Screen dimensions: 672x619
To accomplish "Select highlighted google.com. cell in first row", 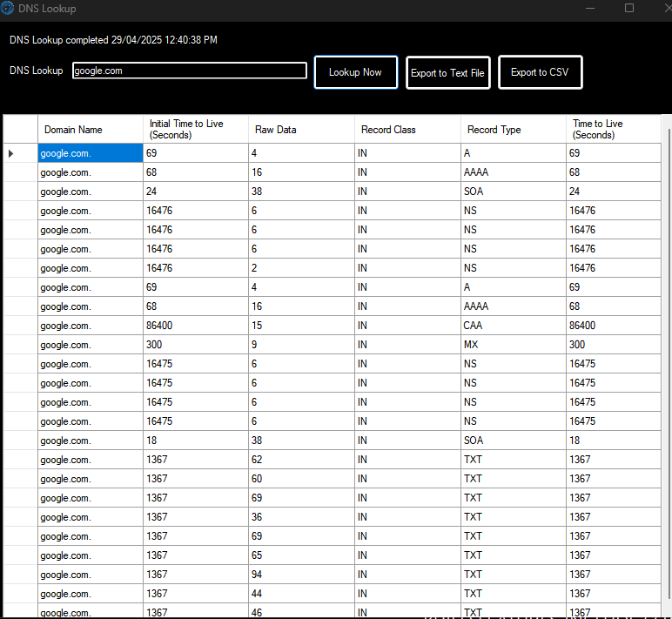I will (91, 153).
